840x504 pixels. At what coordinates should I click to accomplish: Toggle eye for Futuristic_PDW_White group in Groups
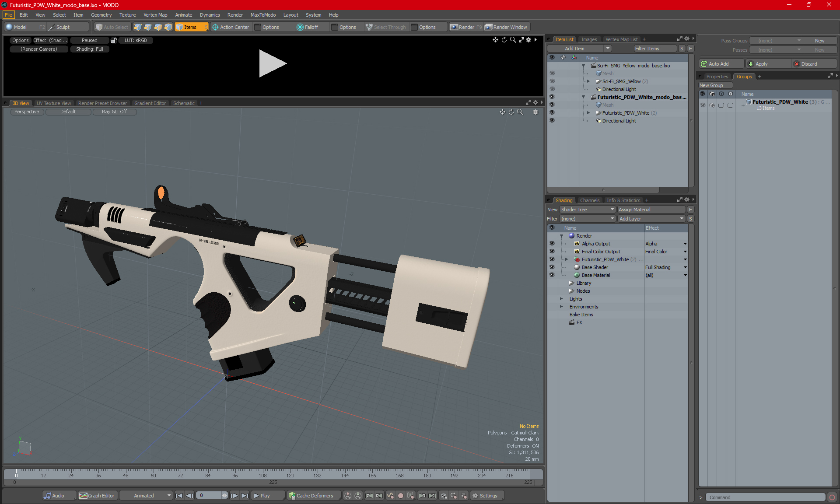point(703,105)
